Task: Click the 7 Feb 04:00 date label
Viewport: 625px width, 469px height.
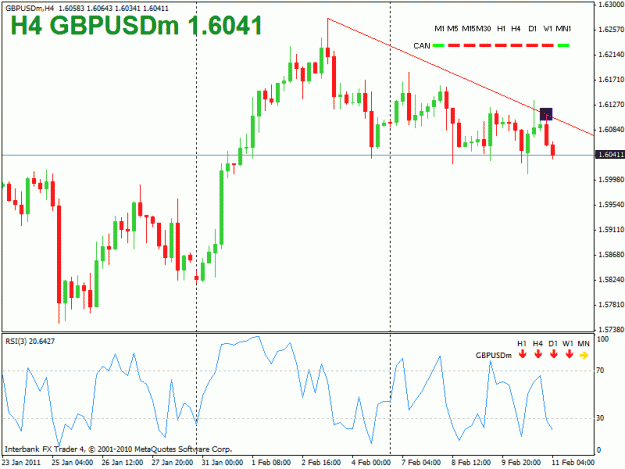Action: [x=421, y=462]
